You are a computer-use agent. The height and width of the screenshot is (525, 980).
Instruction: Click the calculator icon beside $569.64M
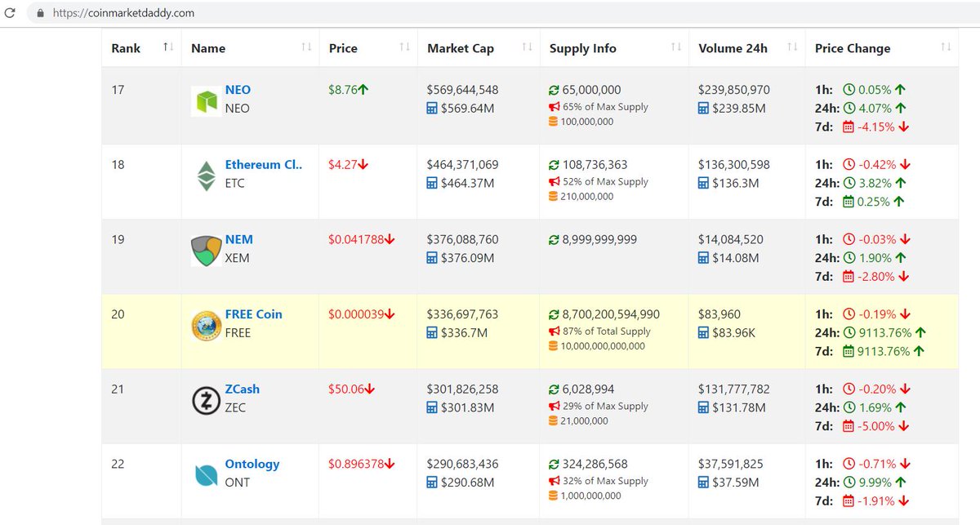click(432, 109)
